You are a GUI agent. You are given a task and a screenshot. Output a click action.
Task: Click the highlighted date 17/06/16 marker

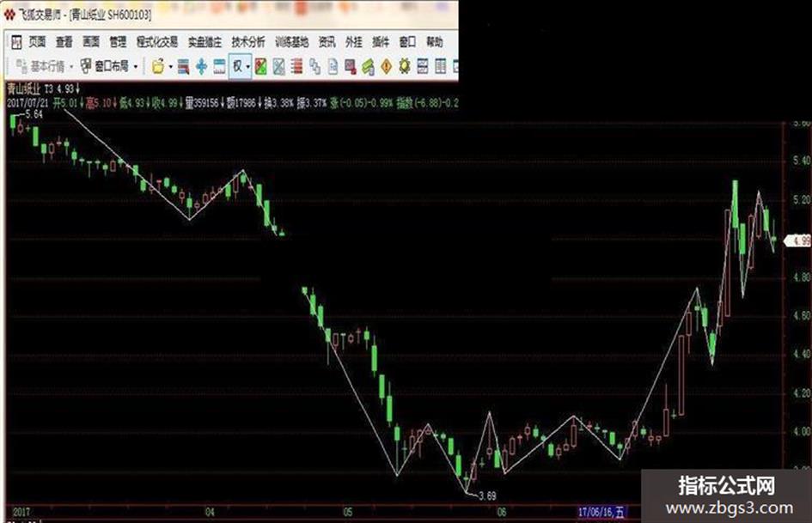pyautogui.click(x=601, y=512)
